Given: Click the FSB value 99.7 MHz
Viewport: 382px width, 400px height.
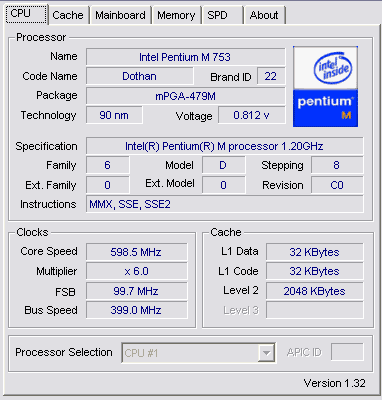Looking at the screenshot, I should 136,291.
